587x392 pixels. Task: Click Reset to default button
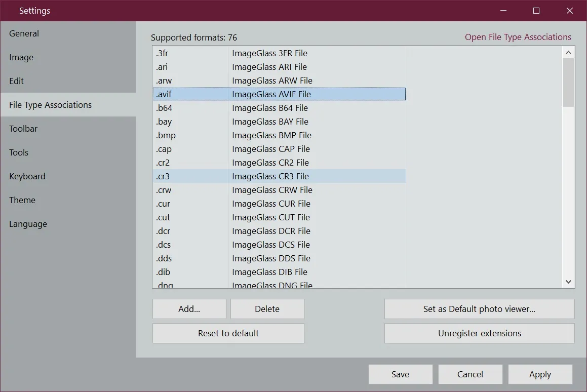(228, 333)
